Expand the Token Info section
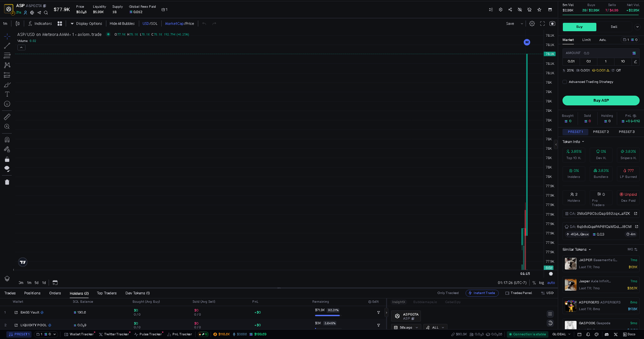Screen dimensions: 644x339 573,142
